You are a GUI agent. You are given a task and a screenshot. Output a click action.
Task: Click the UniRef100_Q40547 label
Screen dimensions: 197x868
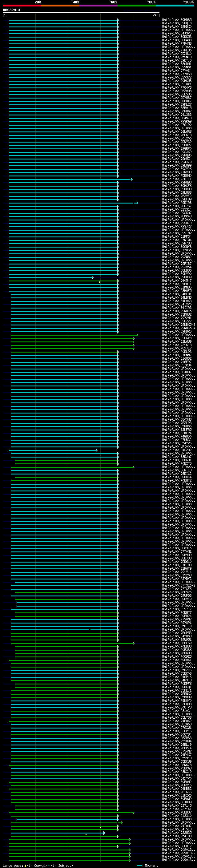pyautogui.click(x=177, y=281)
